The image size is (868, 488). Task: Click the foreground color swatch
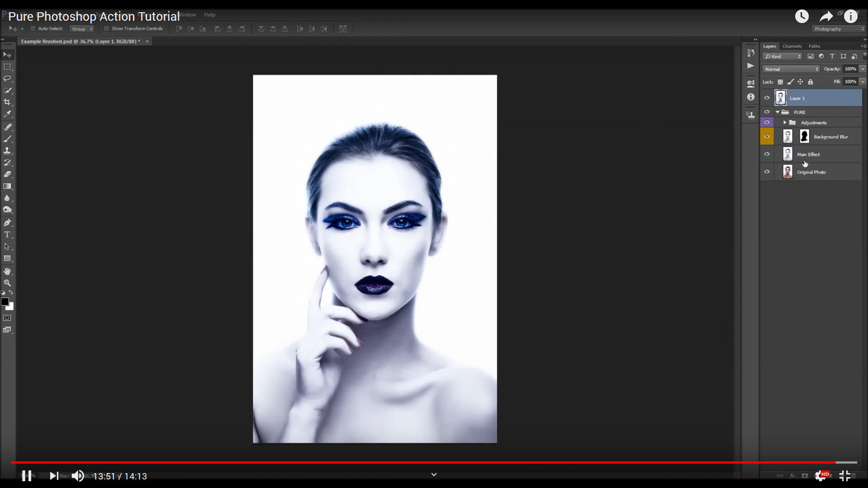pos(6,301)
